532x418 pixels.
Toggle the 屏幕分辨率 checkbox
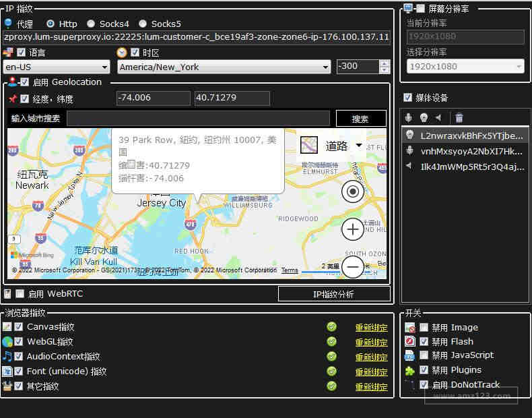420,9
